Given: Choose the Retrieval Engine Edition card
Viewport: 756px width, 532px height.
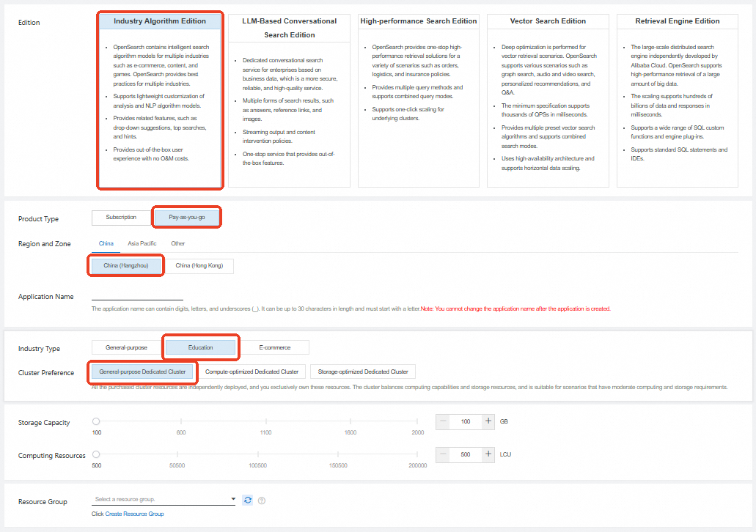Looking at the screenshot, I should pos(678,100).
